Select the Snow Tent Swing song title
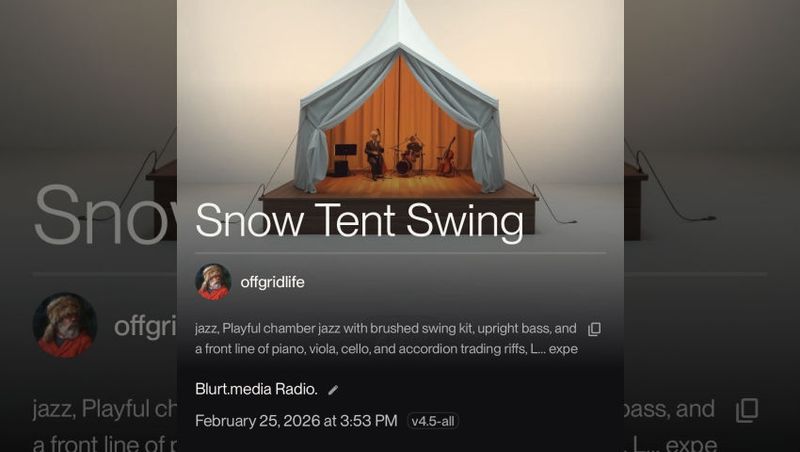The image size is (800, 452). 359,221
